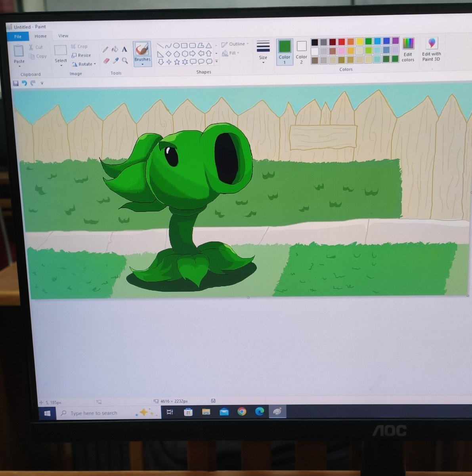Activate the Color 2 background swatch
The height and width of the screenshot is (476, 472).
tap(301, 52)
